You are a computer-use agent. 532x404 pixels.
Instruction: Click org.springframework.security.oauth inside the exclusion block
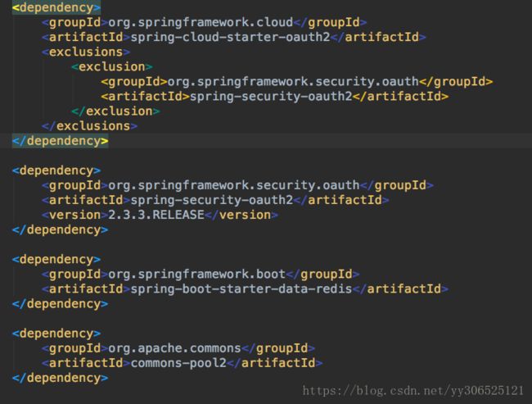tap(293, 82)
